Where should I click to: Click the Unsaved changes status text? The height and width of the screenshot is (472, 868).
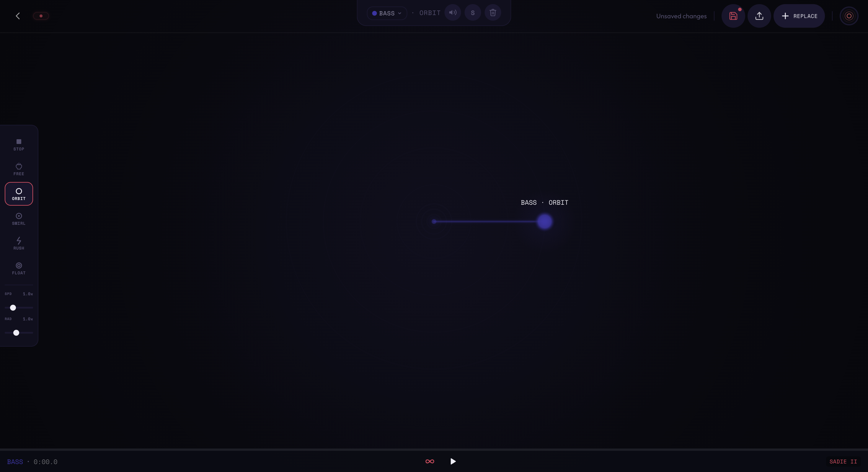click(x=681, y=16)
